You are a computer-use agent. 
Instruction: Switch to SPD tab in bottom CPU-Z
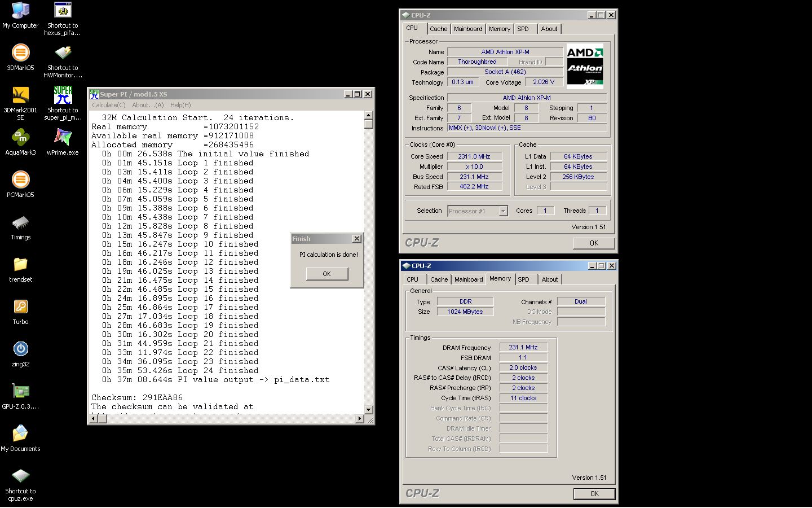tap(524, 279)
